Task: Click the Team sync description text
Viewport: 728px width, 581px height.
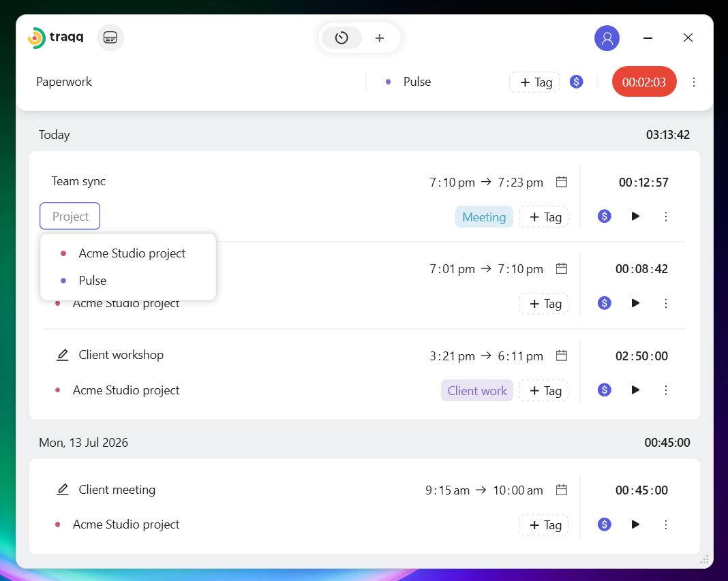Action: (78, 181)
